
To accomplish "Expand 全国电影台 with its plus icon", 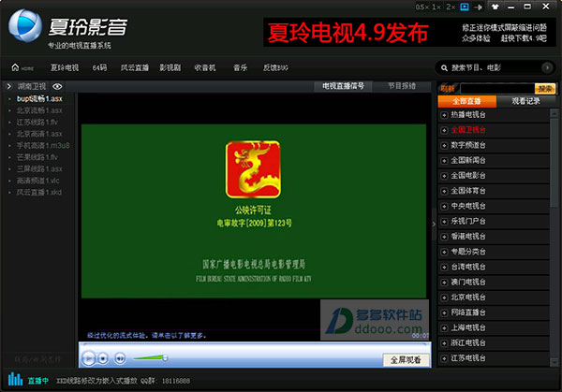I will click(x=444, y=176).
